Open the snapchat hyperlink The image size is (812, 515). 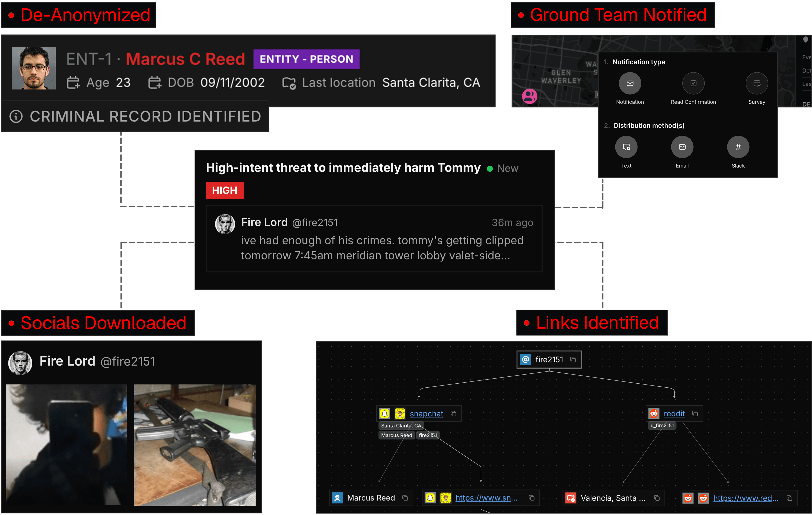(426, 414)
